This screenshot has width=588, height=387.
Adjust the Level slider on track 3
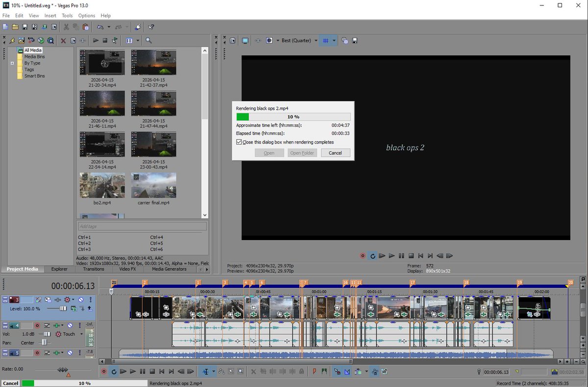(x=63, y=309)
